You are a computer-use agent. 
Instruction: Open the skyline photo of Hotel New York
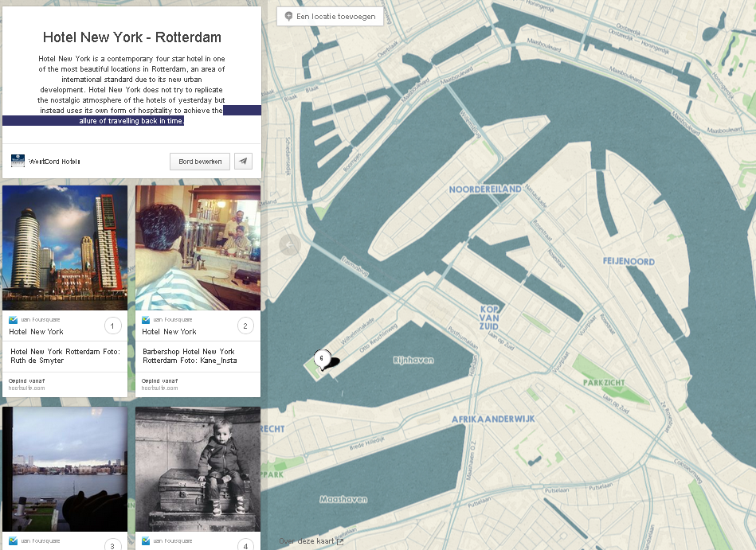tap(65, 248)
